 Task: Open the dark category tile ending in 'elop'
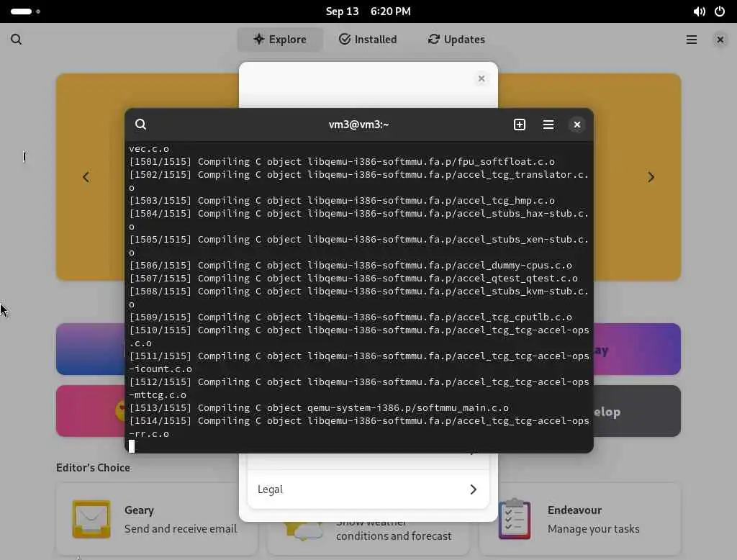pyautogui.click(x=637, y=411)
